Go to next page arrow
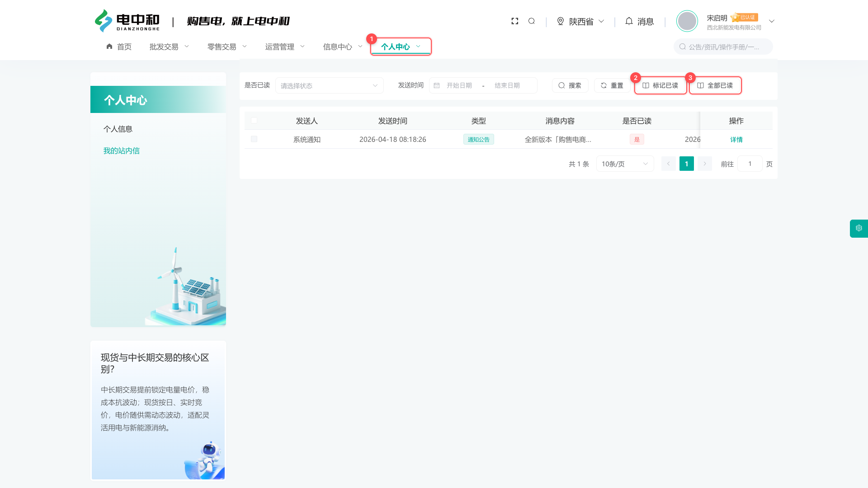Image resolution: width=868 pixels, height=488 pixels. click(x=705, y=164)
